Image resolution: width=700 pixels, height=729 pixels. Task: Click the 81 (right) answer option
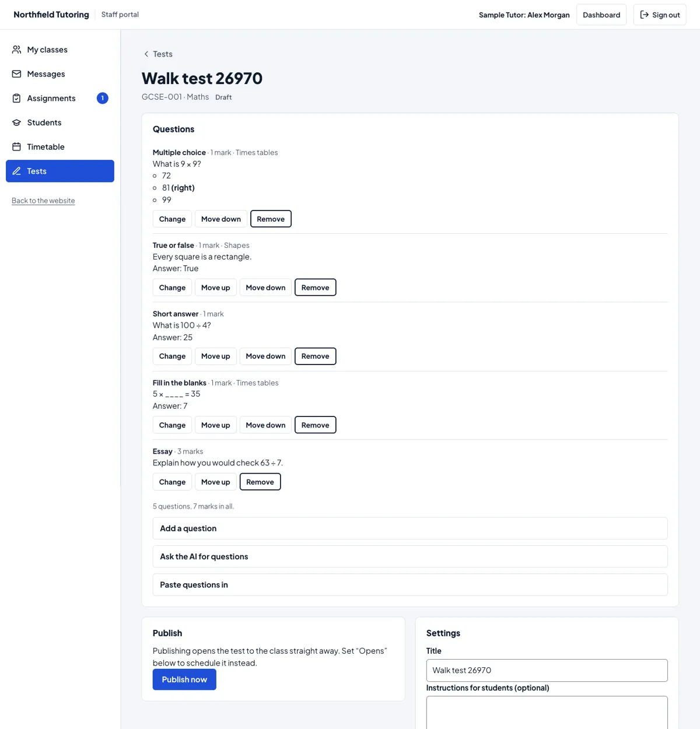point(178,188)
